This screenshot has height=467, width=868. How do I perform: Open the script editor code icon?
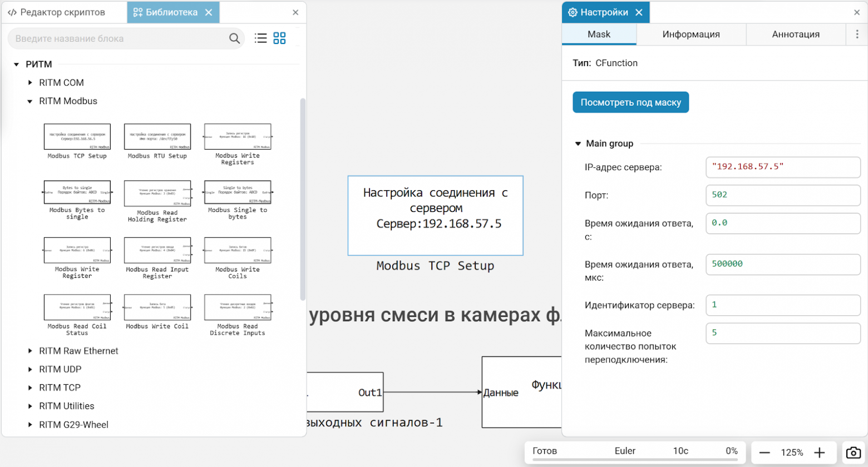pyautogui.click(x=13, y=12)
